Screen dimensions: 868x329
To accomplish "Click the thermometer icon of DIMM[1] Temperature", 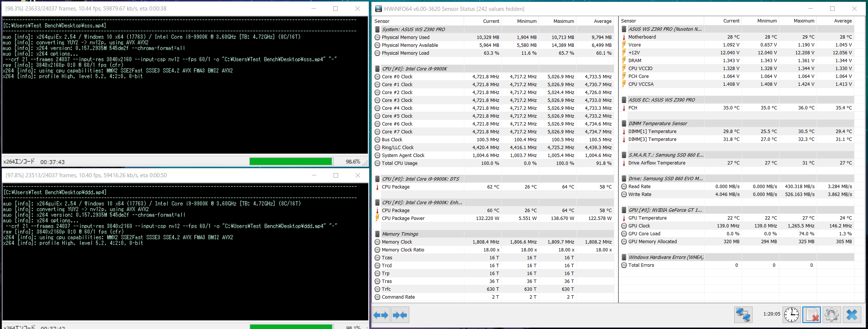I will tap(624, 131).
